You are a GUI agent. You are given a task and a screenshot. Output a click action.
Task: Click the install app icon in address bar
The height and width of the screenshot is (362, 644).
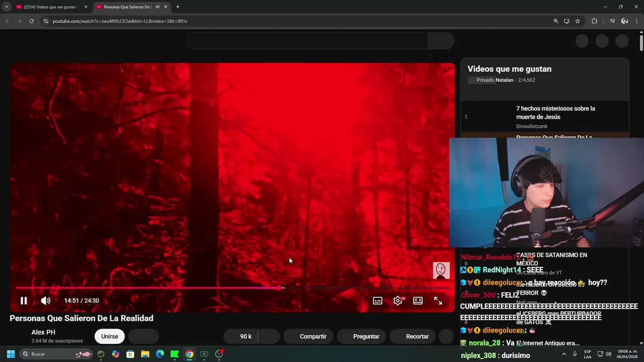pyautogui.click(x=567, y=21)
